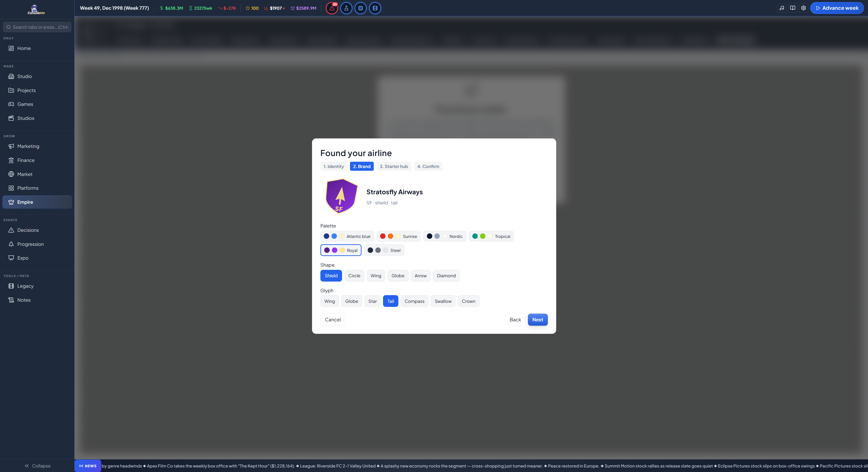The height and width of the screenshot is (472, 868).
Task: Select the Globe shape option
Action: (x=398, y=276)
